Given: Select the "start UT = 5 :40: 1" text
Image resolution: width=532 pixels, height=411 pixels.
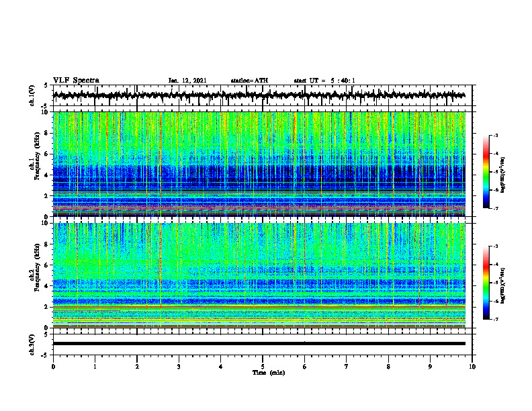Looking at the screenshot, I should coord(324,81).
